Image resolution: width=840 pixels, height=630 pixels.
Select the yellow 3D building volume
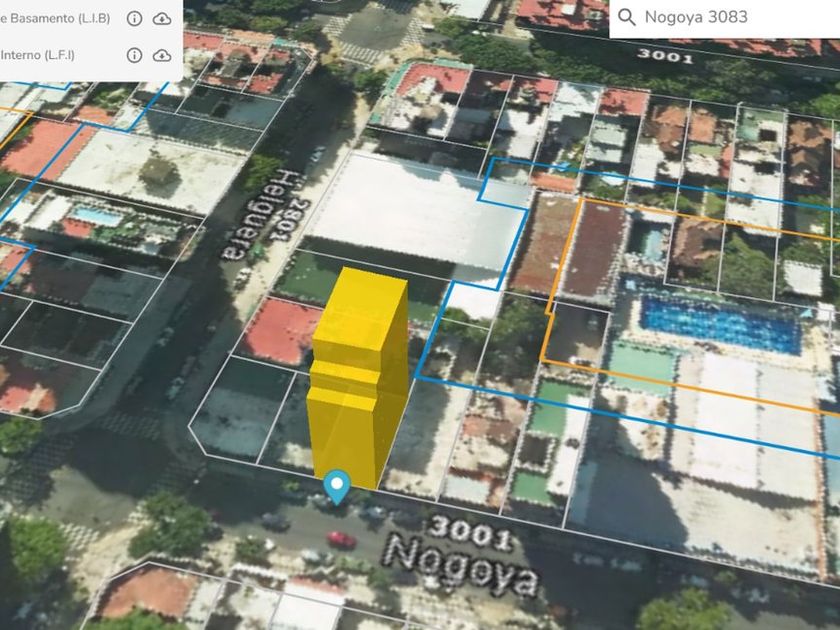(x=358, y=378)
